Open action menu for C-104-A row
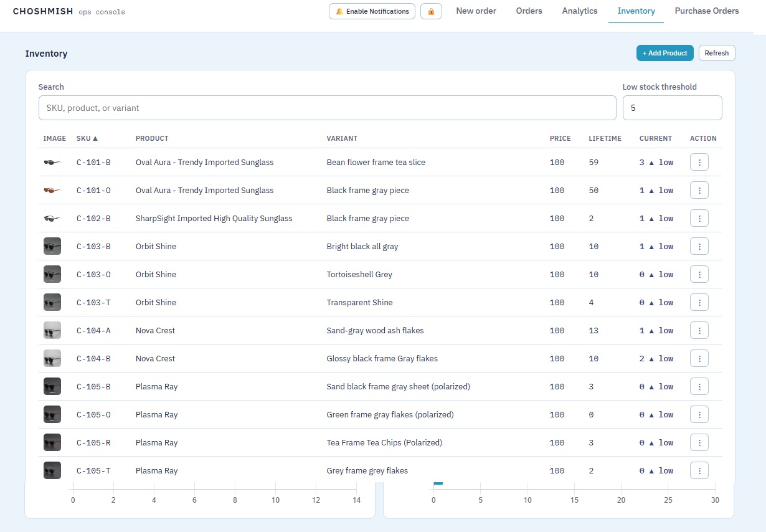 click(699, 330)
